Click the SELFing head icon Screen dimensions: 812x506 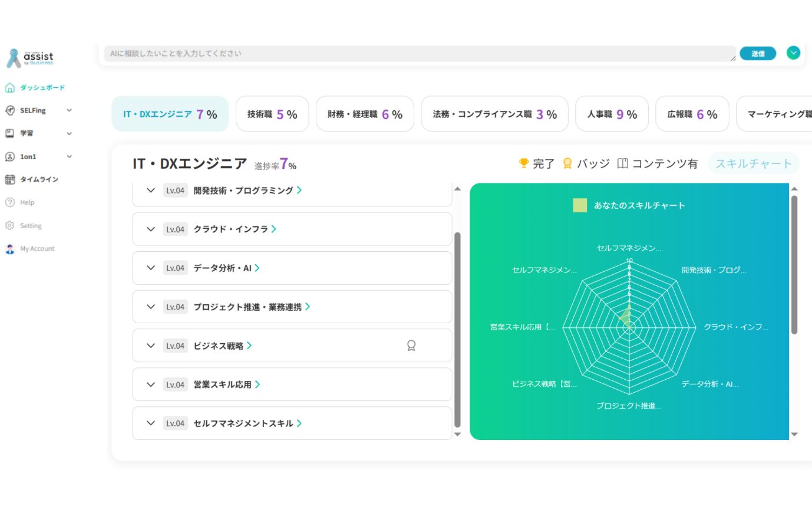click(x=9, y=110)
